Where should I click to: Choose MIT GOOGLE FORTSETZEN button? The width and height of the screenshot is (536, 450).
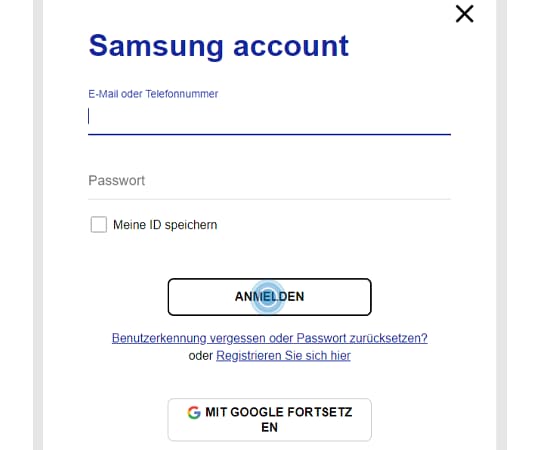point(269,420)
